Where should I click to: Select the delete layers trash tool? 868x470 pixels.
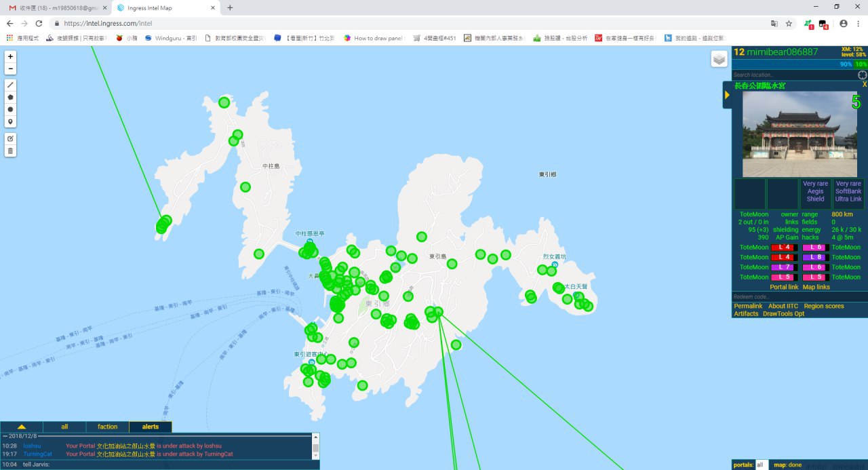click(10, 151)
